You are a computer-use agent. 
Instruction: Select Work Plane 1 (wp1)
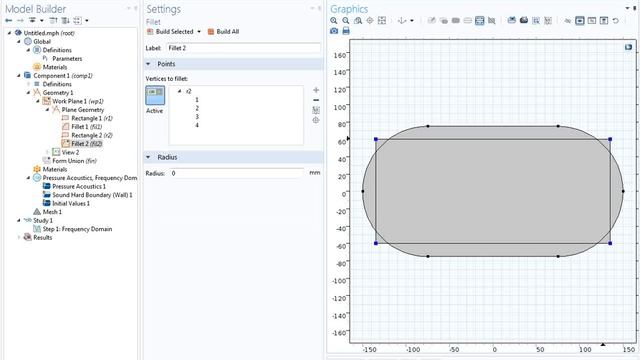click(x=78, y=101)
